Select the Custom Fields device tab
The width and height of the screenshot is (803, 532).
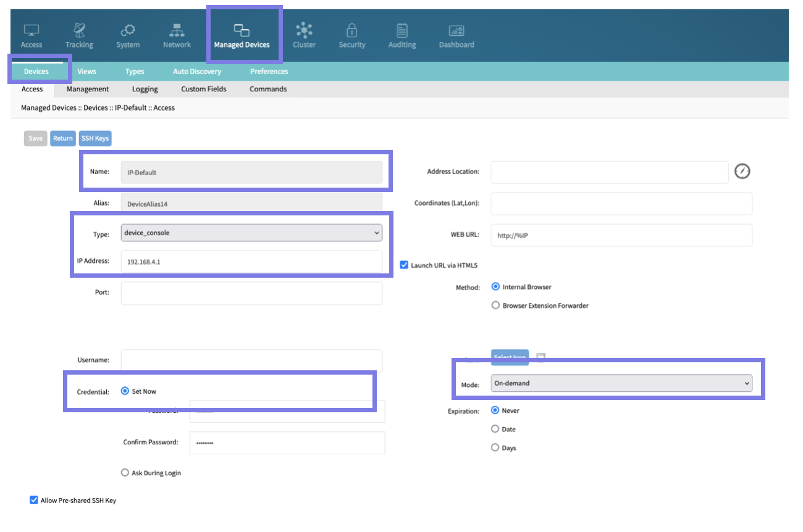(x=204, y=89)
